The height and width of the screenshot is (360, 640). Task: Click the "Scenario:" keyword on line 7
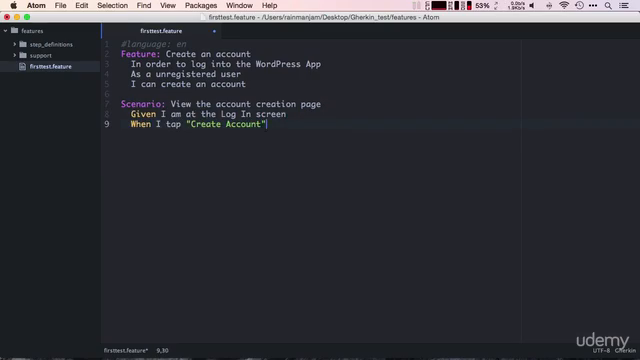(143, 104)
